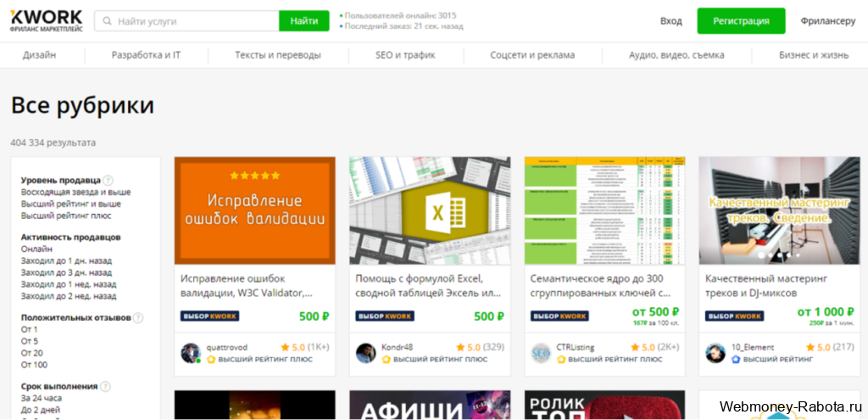The height and width of the screenshot is (420, 868).
Task: Filter positive reviews От 1
Action: pos(30,329)
